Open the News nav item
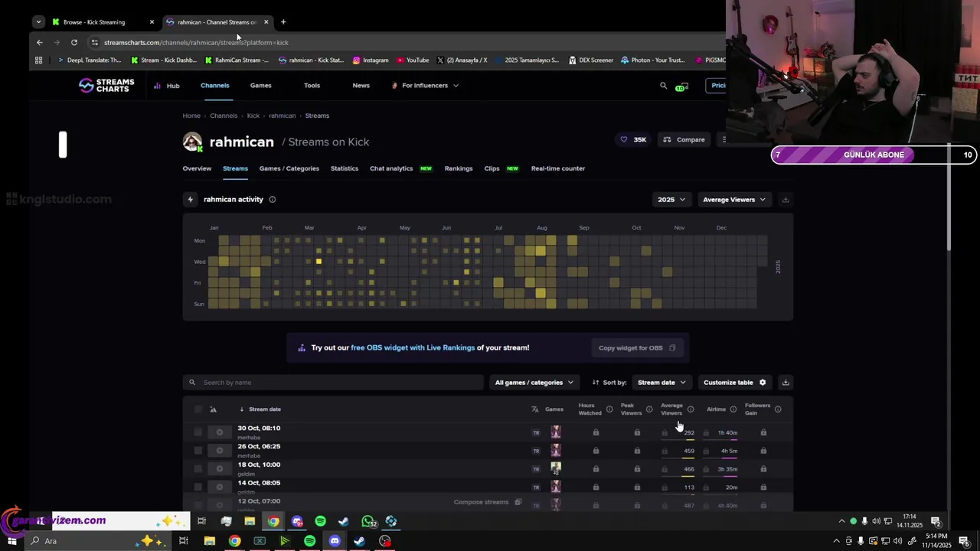The image size is (980, 551). (x=361, y=86)
